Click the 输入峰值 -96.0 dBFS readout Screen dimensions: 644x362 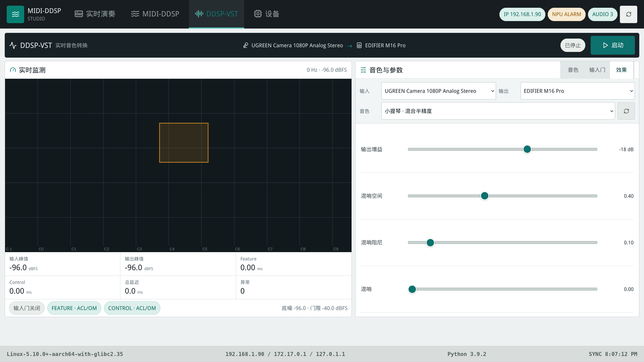(62, 264)
